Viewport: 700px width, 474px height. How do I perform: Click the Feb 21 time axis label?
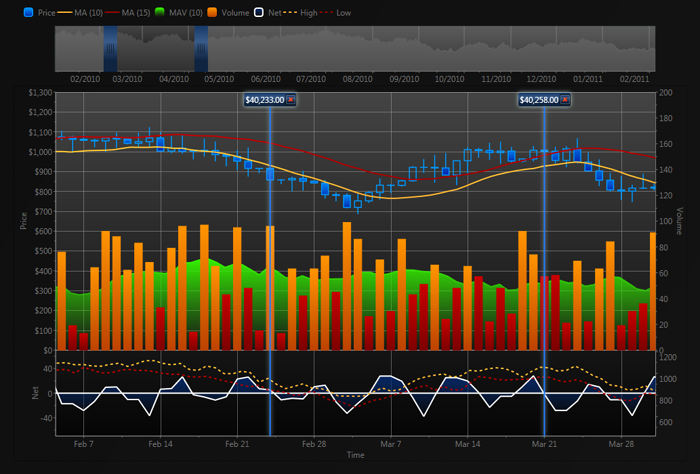[x=237, y=444]
